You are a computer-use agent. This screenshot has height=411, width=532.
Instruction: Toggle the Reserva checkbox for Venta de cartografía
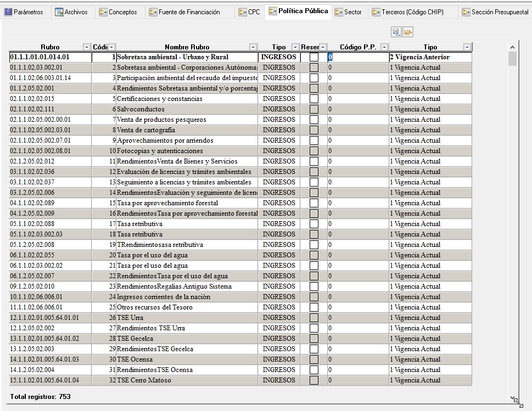tap(314, 130)
